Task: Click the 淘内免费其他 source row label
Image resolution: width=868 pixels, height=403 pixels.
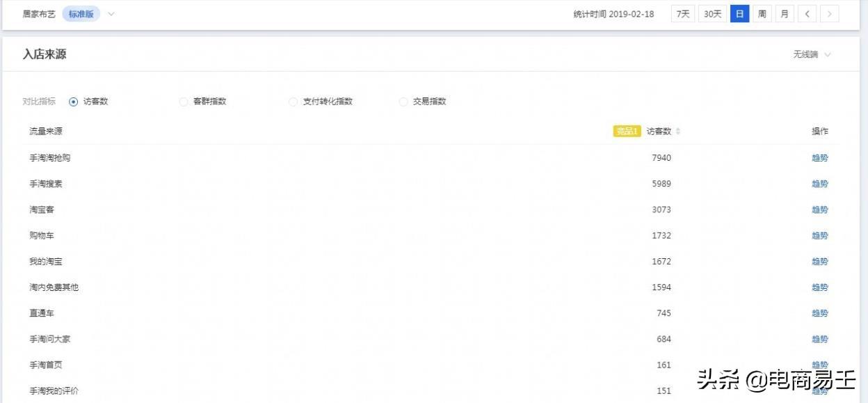Action: (54, 287)
